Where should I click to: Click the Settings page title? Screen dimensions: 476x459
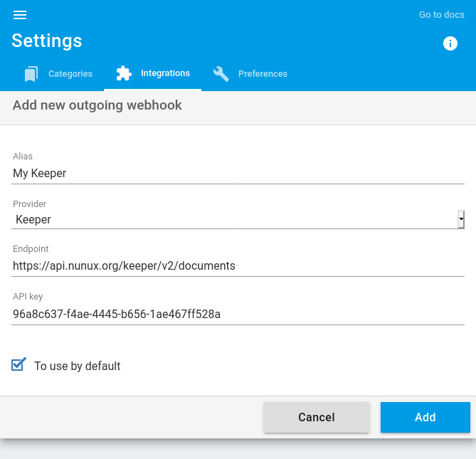coord(47,41)
